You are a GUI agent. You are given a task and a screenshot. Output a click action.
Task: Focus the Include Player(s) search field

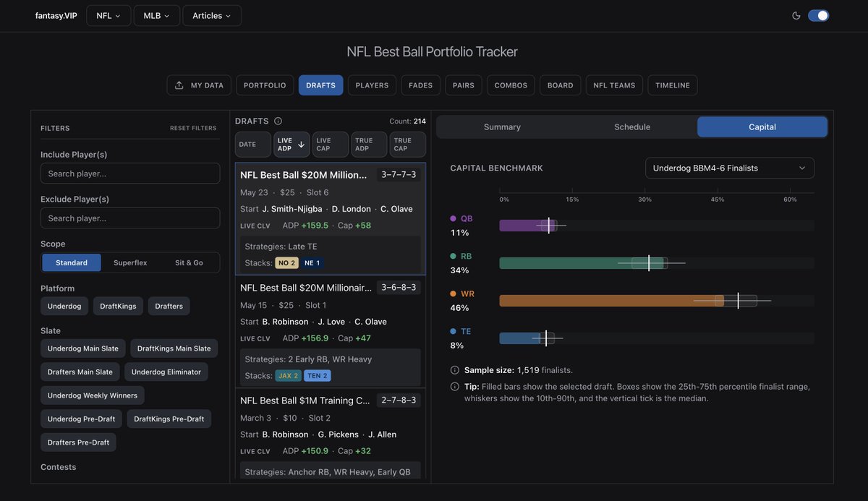(130, 174)
